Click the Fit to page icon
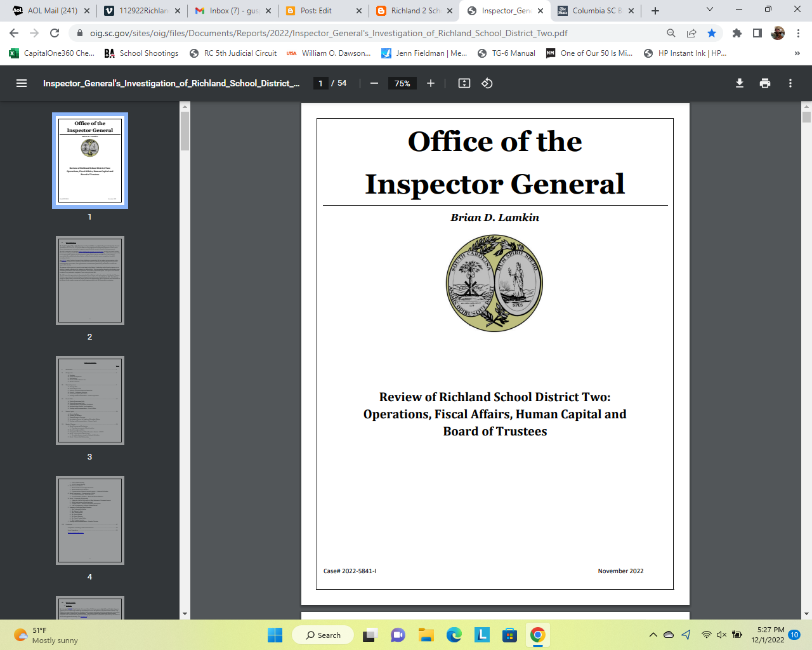812x650 pixels. (x=464, y=83)
